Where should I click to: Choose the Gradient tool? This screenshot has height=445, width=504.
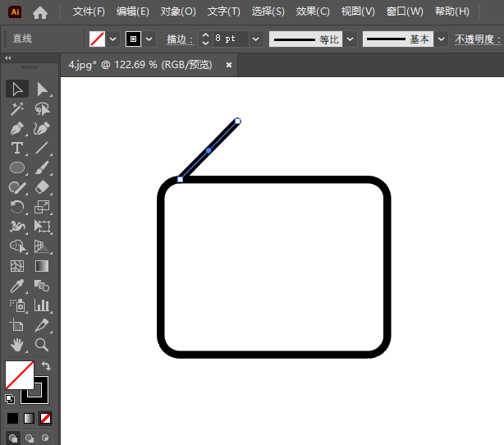click(42, 266)
